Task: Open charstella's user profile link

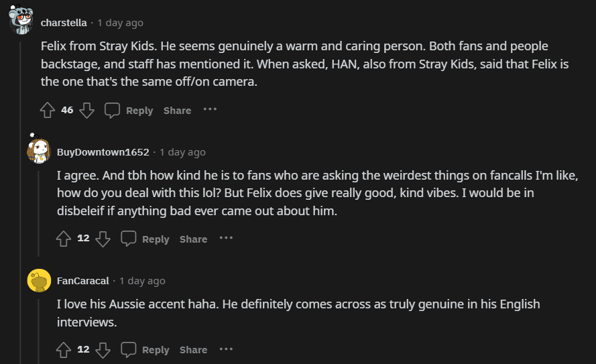Action: tap(64, 23)
